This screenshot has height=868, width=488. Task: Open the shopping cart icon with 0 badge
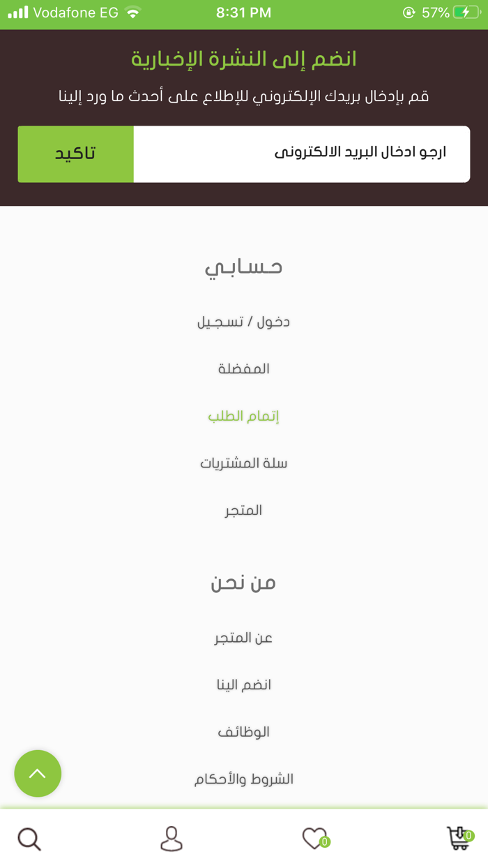(458, 839)
